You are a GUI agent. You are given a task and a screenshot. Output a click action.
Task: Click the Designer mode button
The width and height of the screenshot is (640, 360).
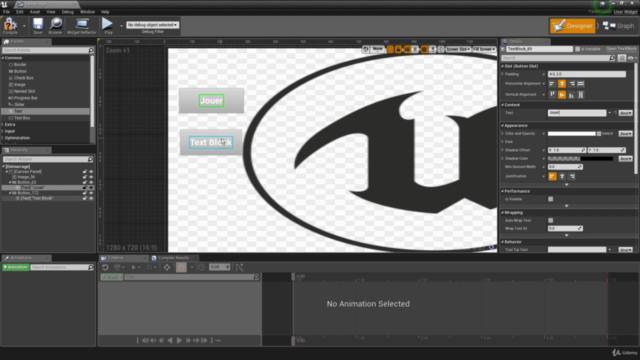tap(573, 26)
